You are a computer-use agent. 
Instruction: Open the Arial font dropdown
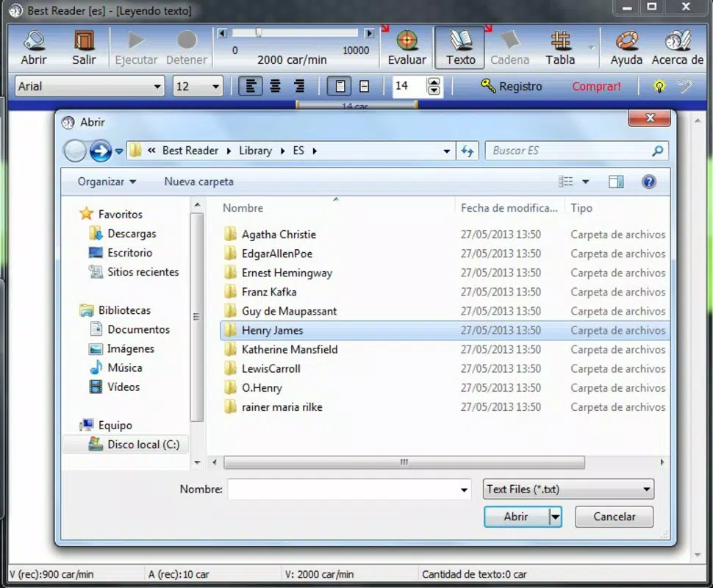coord(157,86)
